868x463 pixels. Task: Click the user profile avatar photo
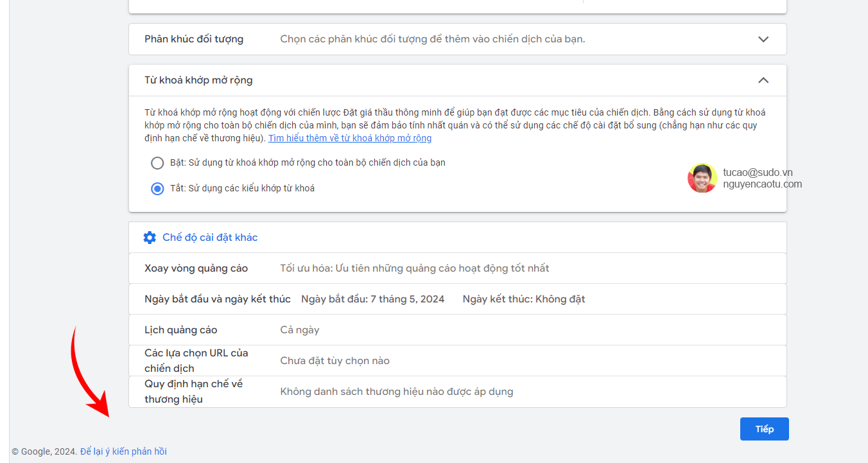702,178
